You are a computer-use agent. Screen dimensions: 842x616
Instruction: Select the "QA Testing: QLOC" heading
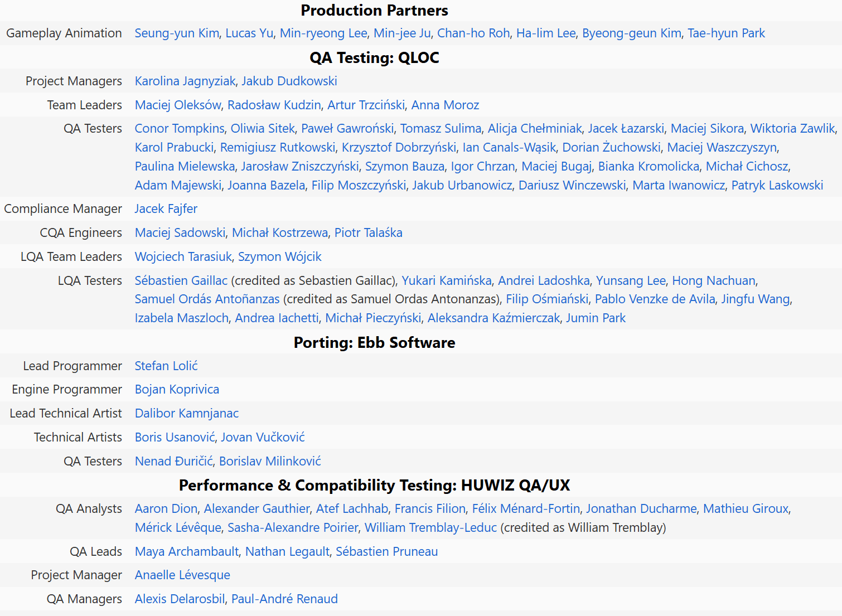coord(375,58)
